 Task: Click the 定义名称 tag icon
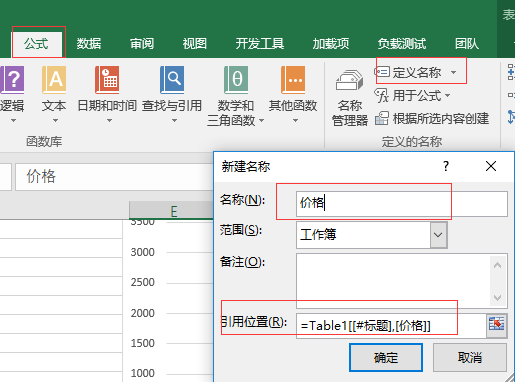382,72
